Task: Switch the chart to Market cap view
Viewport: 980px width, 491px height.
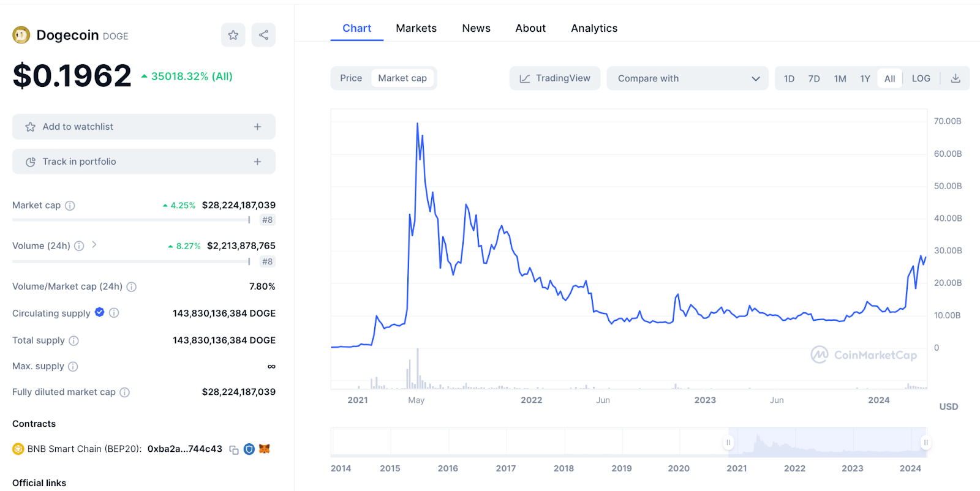Action: [402, 78]
